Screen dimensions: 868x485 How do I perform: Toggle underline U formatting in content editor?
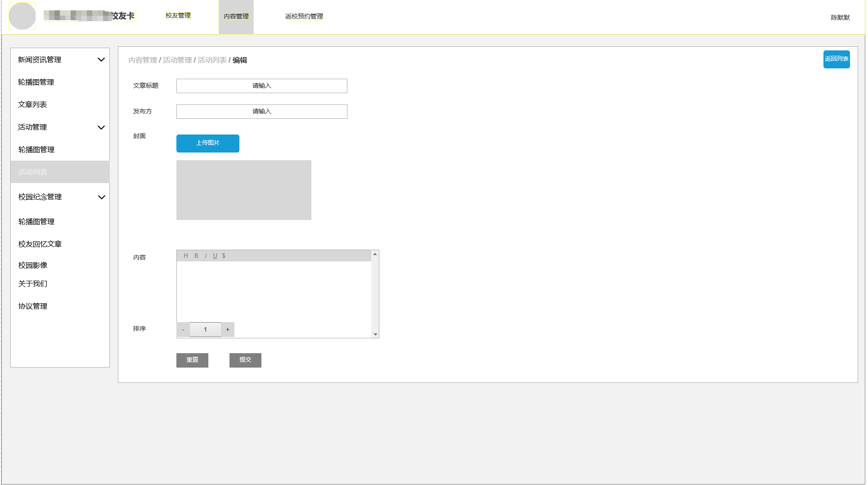(x=215, y=256)
